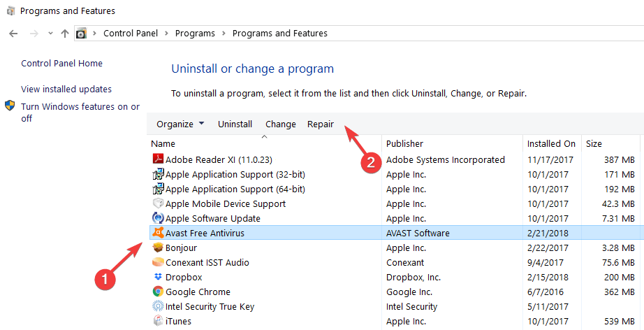Click Repair in the toolbar
The width and height of the screenshot is (644, 330).
coord(321,124)
